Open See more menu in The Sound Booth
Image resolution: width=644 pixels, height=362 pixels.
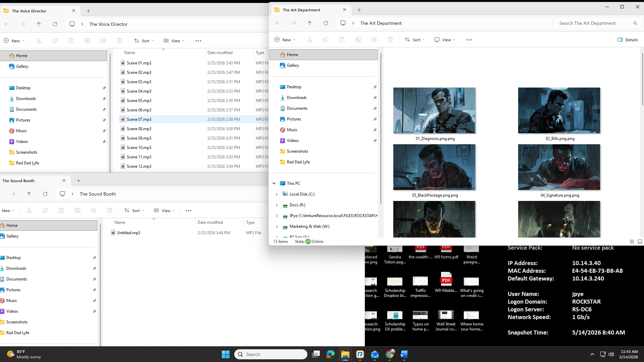[x=188, y=210]
